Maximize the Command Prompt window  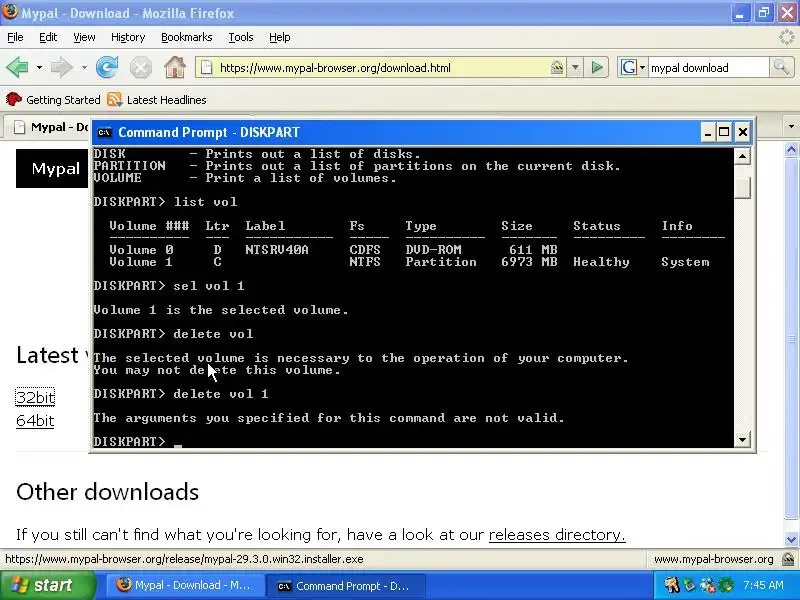(724, 133)
